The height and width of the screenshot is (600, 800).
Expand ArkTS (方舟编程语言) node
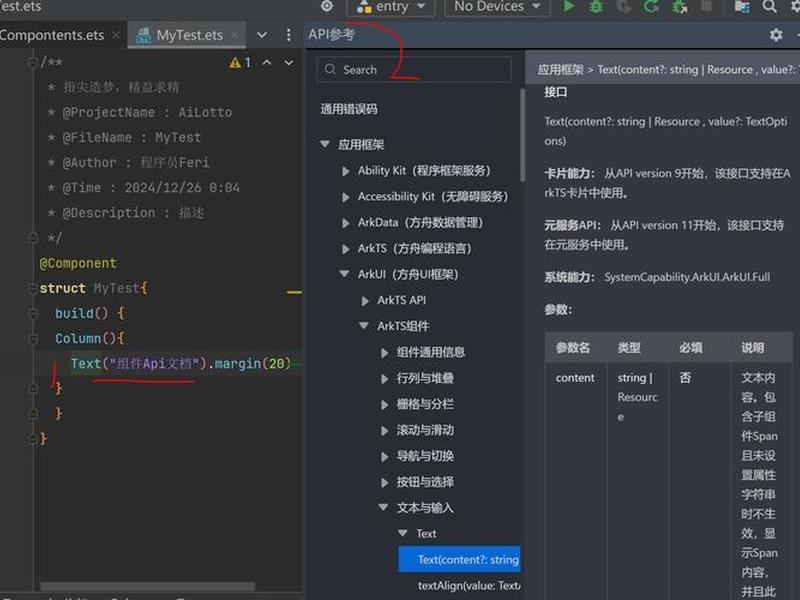[345, 249]
